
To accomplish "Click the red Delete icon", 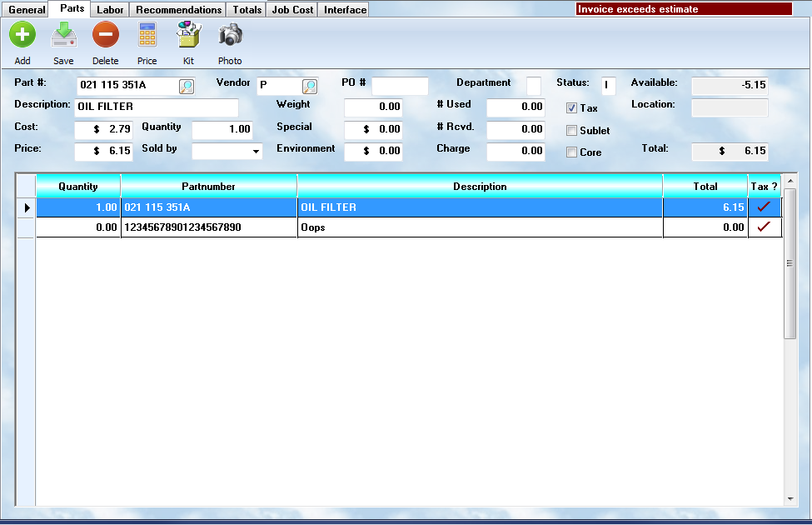I will (105, 36).
